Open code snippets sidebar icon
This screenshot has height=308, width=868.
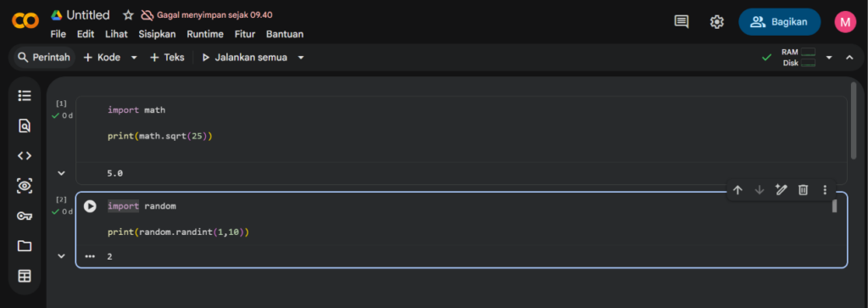(25, 155)
